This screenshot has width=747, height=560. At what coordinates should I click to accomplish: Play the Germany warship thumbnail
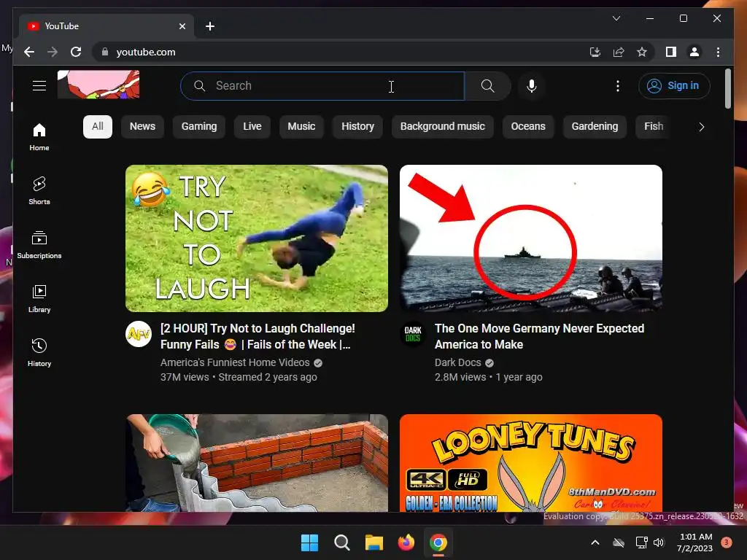coord(531,238)
